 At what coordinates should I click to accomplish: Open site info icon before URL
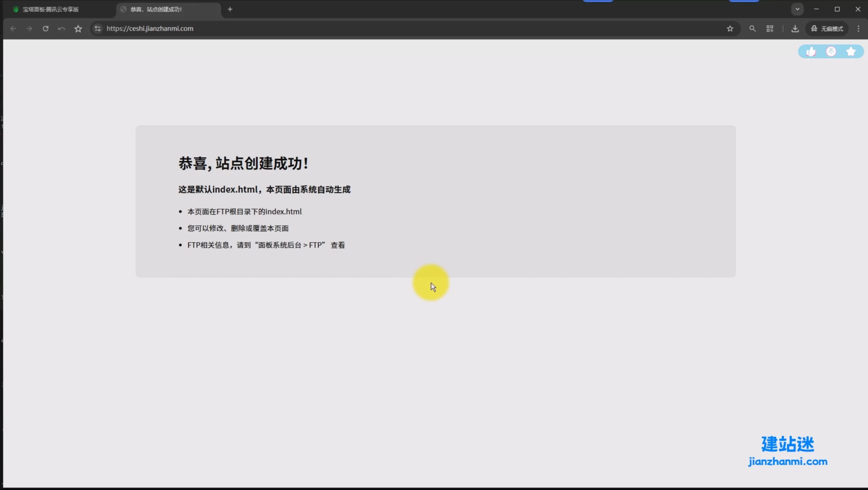click(98, 29)
